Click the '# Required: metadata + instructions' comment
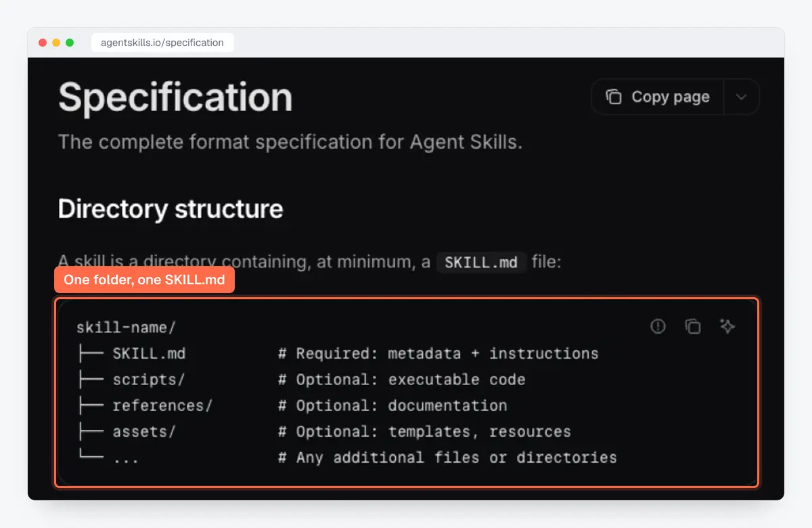Image resolution: width=812 pixels, height=528 pixels. point(438,353)
